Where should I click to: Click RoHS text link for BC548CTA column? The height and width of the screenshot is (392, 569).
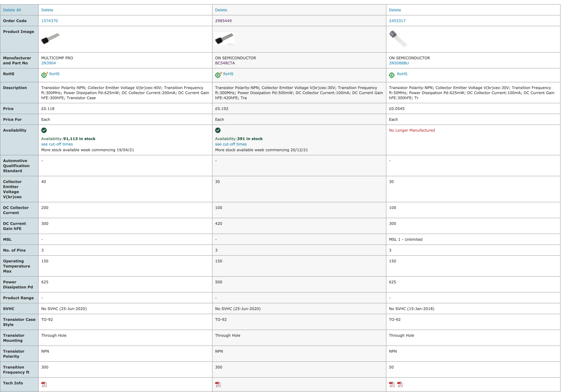point(228,74)
